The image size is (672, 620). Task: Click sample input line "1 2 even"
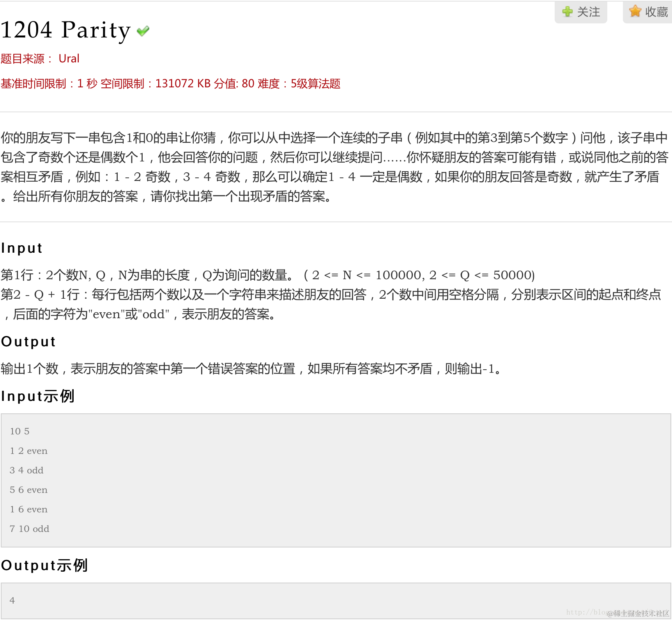[x=28, y=451]
